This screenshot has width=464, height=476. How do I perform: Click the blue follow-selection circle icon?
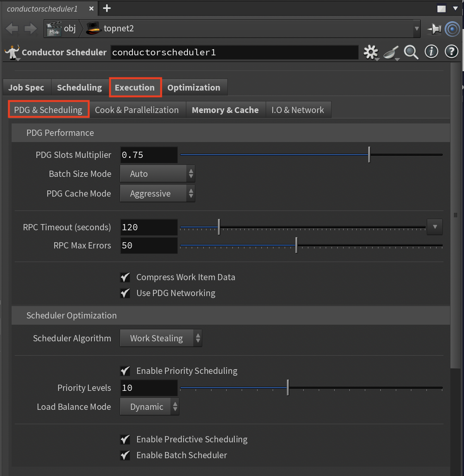[452, 29]
